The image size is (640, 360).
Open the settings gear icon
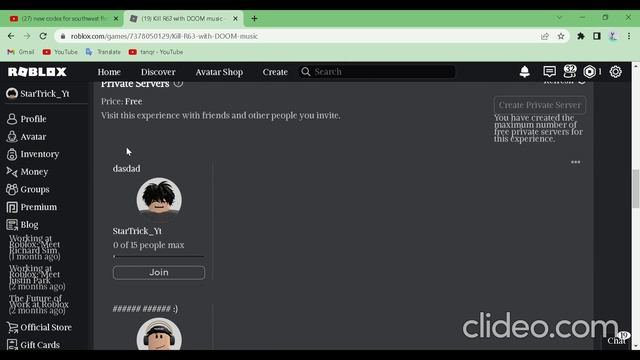tap(616, 72)
